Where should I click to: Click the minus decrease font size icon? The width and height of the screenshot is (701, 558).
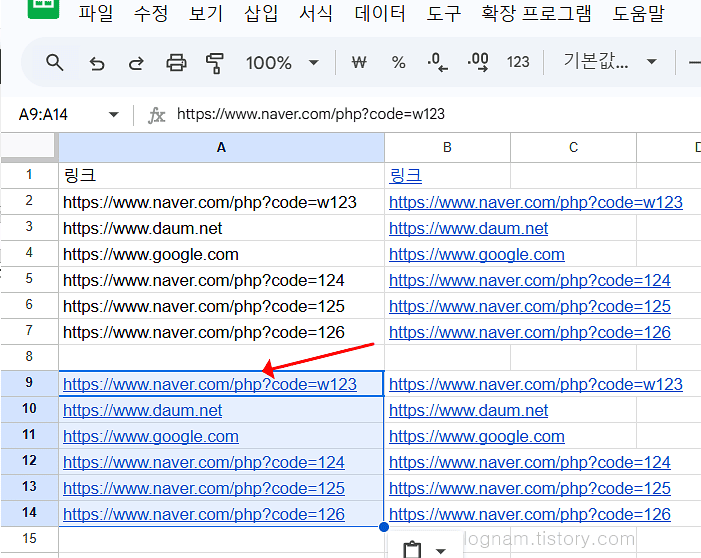[x=694, y=62]
